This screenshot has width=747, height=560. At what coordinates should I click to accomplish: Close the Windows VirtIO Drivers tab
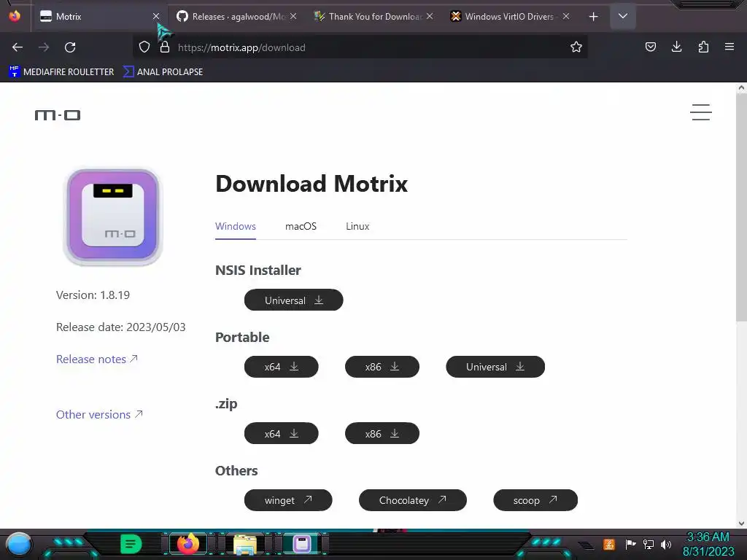(566, 17)
